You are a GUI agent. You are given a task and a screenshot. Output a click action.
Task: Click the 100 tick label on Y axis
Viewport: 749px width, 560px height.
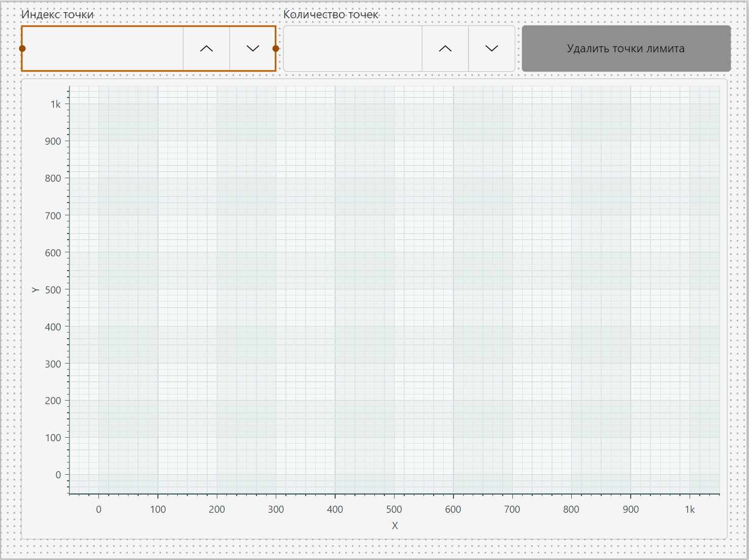click(x=53, y=438)
